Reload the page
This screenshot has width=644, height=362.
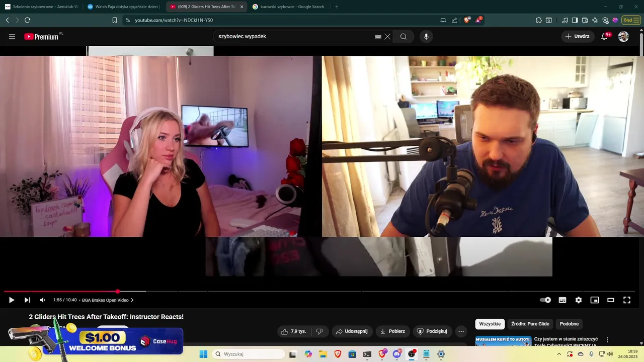pos(27,20)
